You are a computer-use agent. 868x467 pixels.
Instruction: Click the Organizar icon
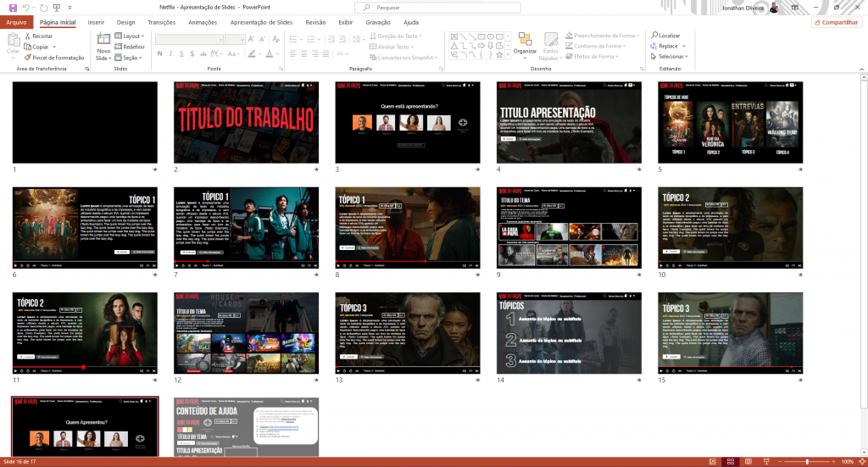[x=525, y=39]
